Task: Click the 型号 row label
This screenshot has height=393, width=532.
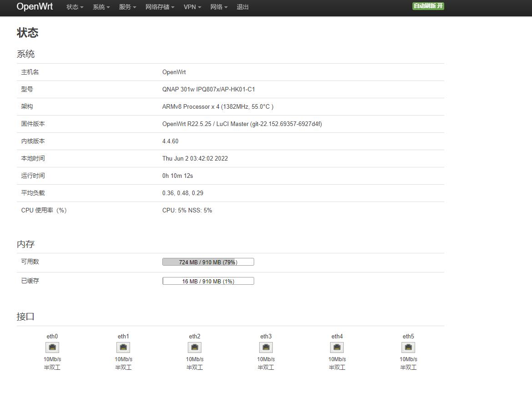Action: pos(27,89)
